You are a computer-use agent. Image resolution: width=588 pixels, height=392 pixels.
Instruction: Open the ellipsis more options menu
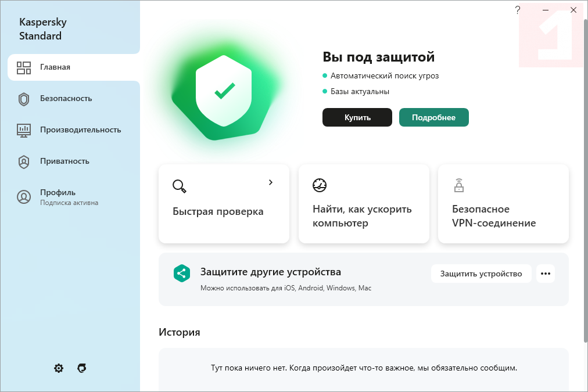[x=546, y=273]
